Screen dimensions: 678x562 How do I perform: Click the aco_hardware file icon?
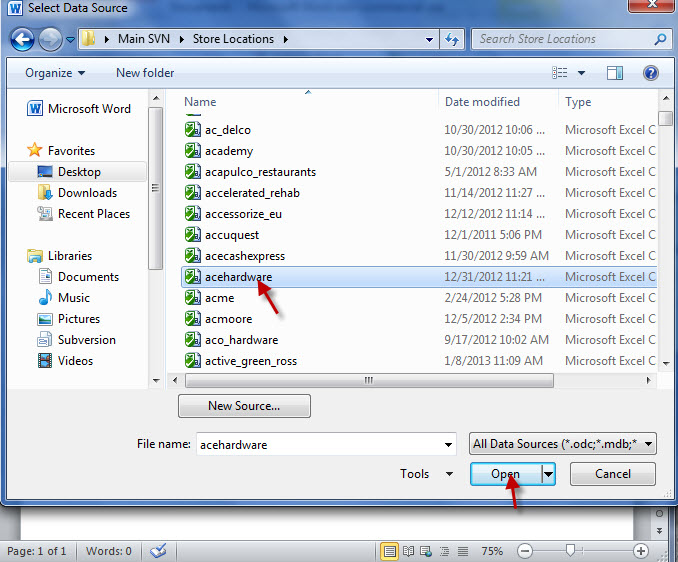click(192, 340)
